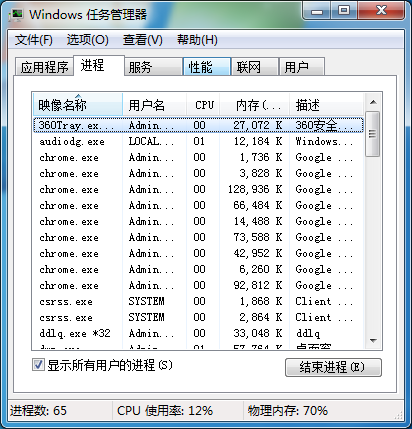Open the 帮助(H) menu

(x=197, y=40)
